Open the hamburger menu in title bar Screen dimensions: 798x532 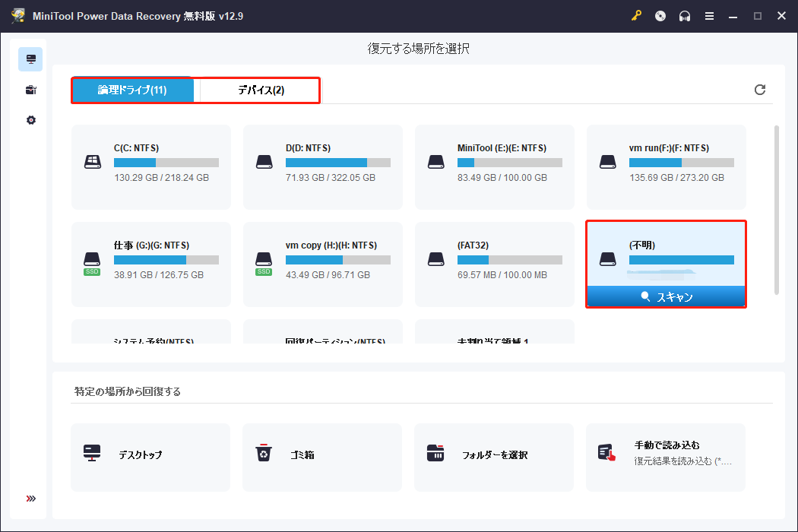[x=709, y=16]
